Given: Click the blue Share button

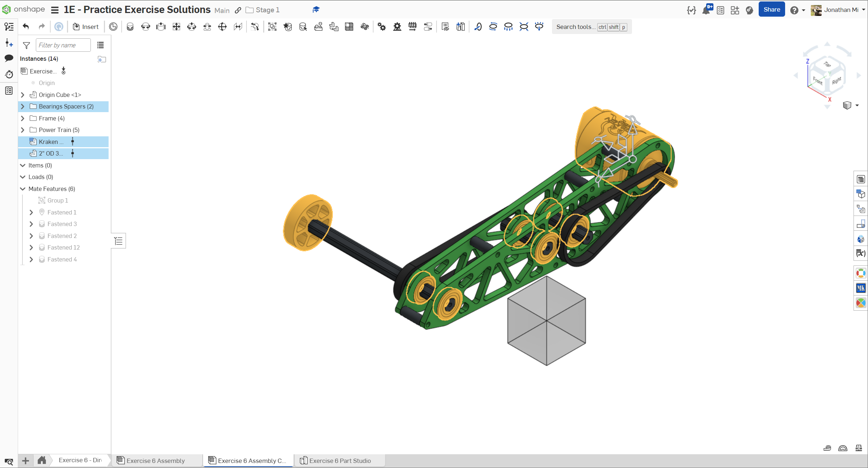Looking at the screenshot, I should tap(771, 10).
